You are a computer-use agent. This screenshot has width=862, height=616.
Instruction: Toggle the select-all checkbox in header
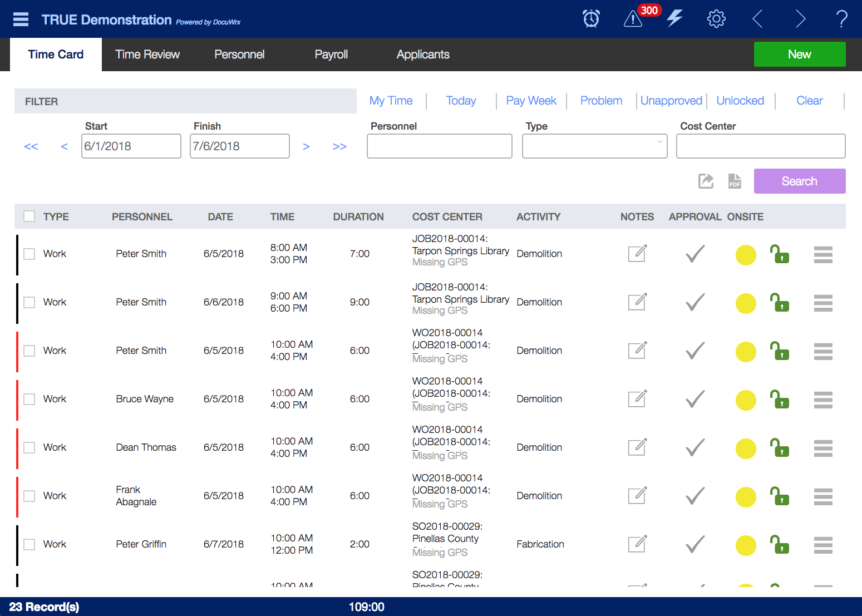coord(29,216)
